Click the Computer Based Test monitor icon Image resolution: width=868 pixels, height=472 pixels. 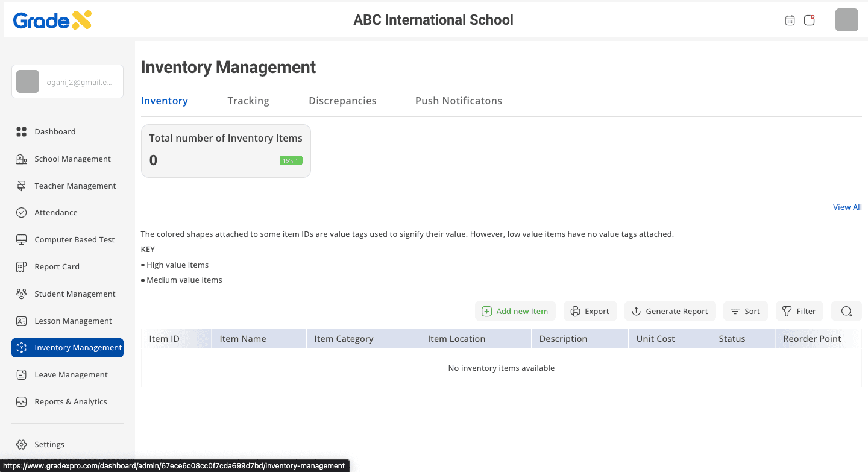pos(22,240)
